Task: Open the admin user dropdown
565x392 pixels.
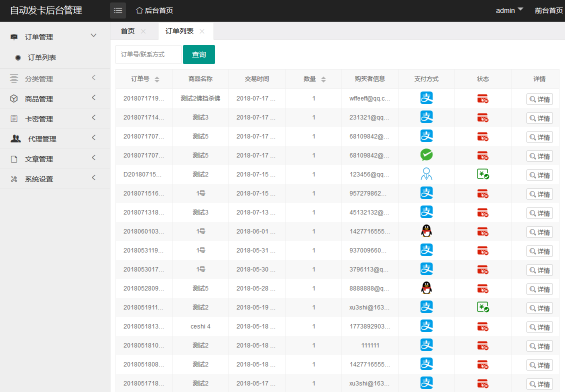Action: (x=509, y=10)
